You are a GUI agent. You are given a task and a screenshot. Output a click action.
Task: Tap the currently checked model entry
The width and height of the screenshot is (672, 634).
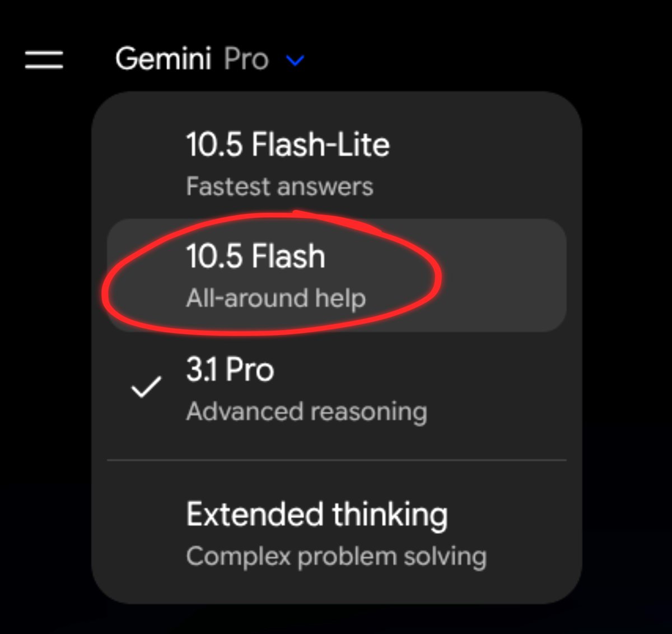[336, 389]
